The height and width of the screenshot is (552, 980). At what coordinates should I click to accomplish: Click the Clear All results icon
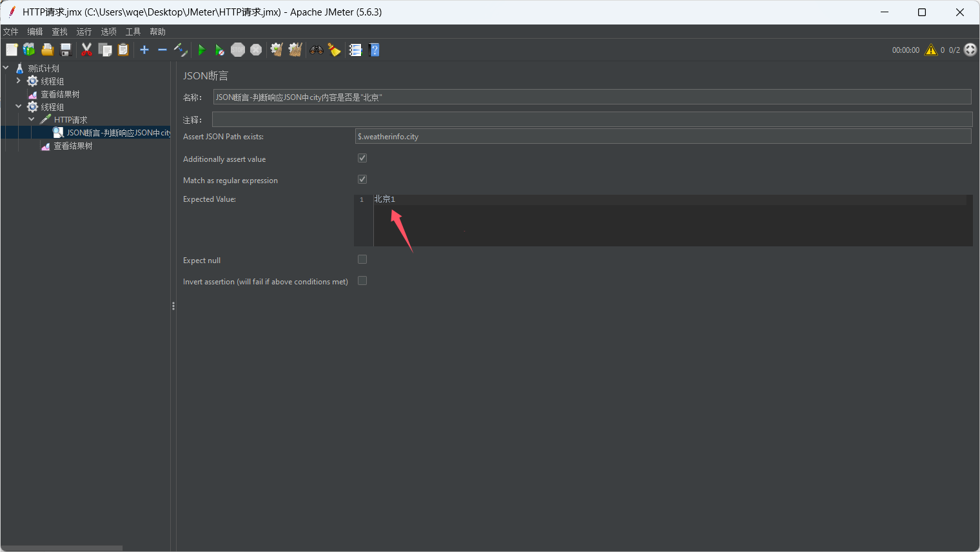[295, 50]
